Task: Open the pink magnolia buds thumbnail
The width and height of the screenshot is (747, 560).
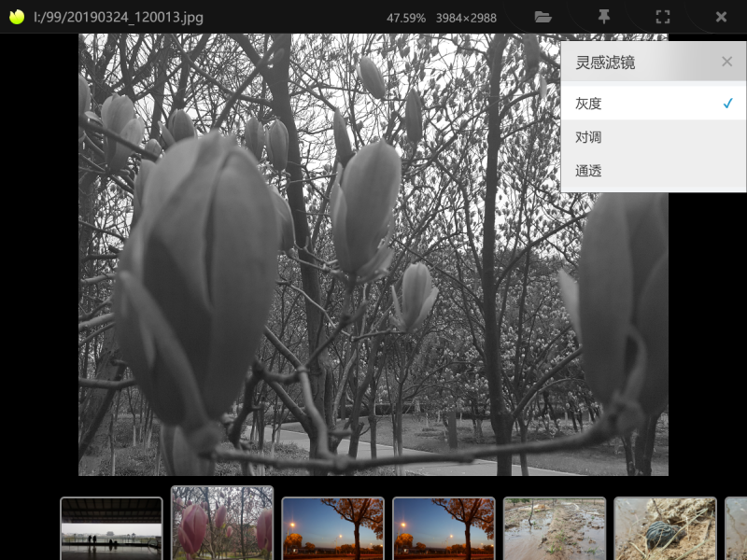Action: [222, 523]
